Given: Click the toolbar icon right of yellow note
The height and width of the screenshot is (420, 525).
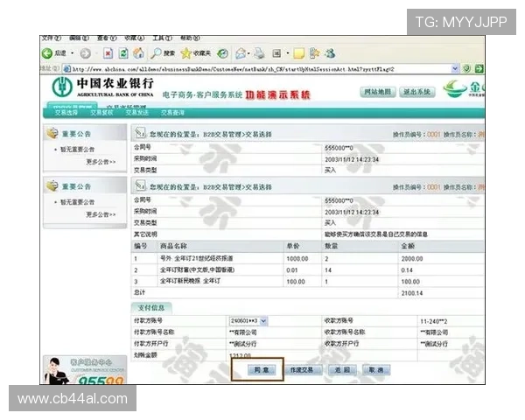Looking at the screenshot, I should [314, 53].
